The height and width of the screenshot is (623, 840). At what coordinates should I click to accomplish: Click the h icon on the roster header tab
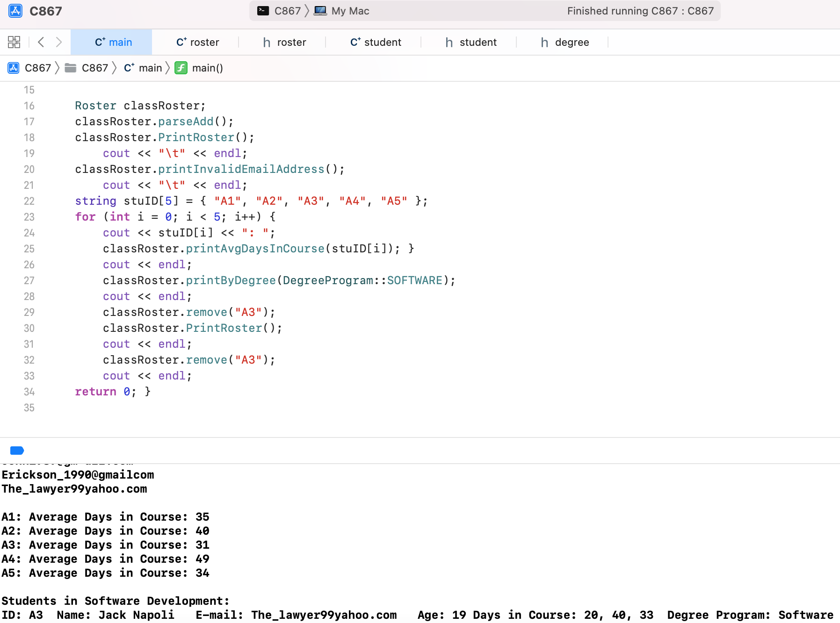pos(267,42)
